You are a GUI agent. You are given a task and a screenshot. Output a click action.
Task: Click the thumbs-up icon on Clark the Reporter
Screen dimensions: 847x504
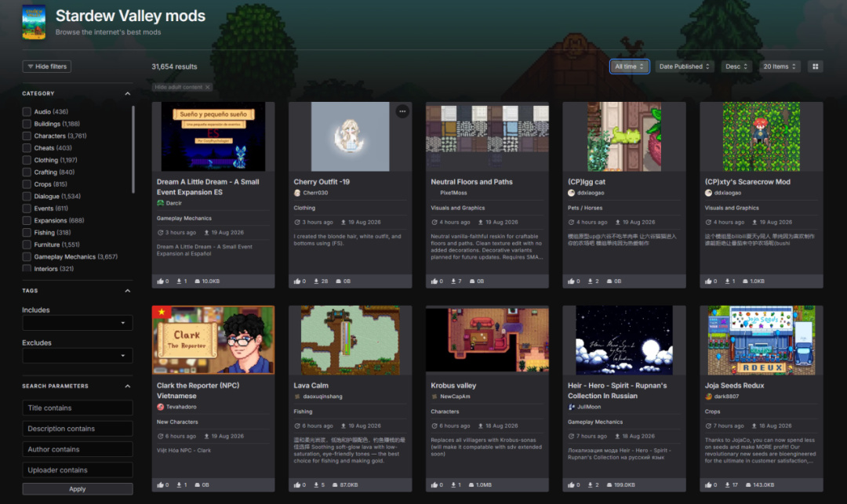tap(161, 484)
